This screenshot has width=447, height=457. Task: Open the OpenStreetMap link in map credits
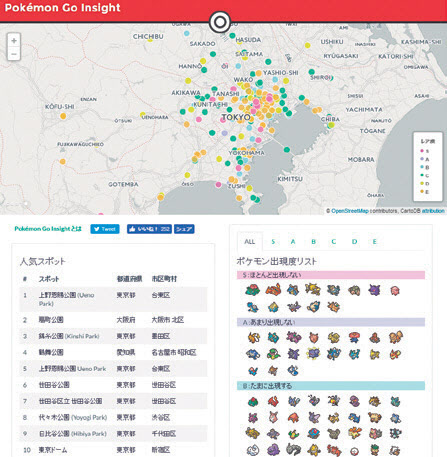click(x=350, y=211)
